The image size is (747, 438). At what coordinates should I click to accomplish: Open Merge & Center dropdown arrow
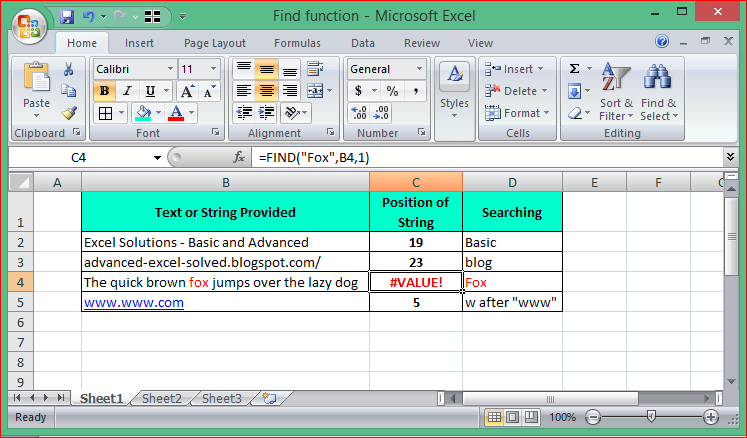pos(330,91)
